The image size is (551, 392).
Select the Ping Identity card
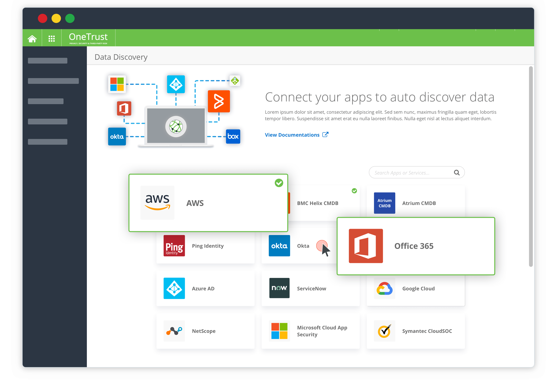click(205, 247)
